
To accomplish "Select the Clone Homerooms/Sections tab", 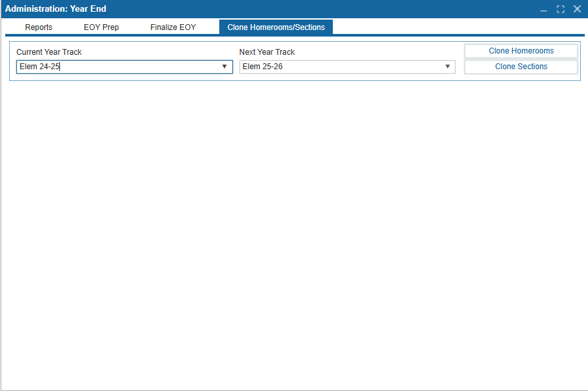I will tap(276, 27).
